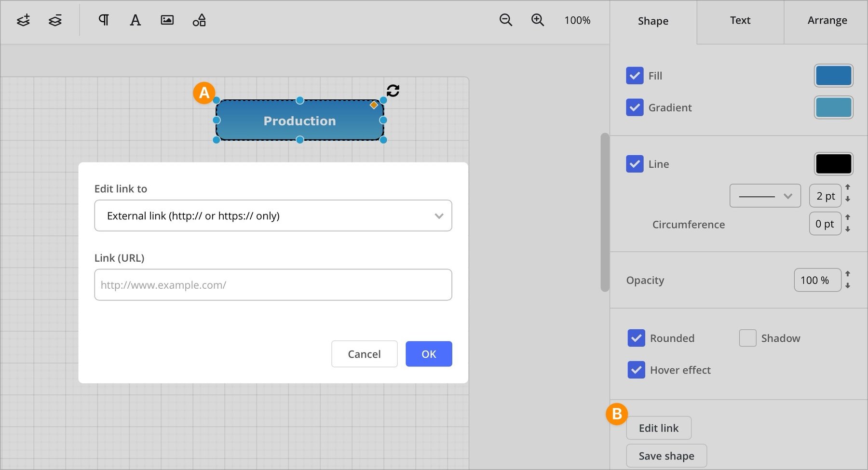Uncheck the Fill checkbox
868x470 pixels.
[635, 76]
